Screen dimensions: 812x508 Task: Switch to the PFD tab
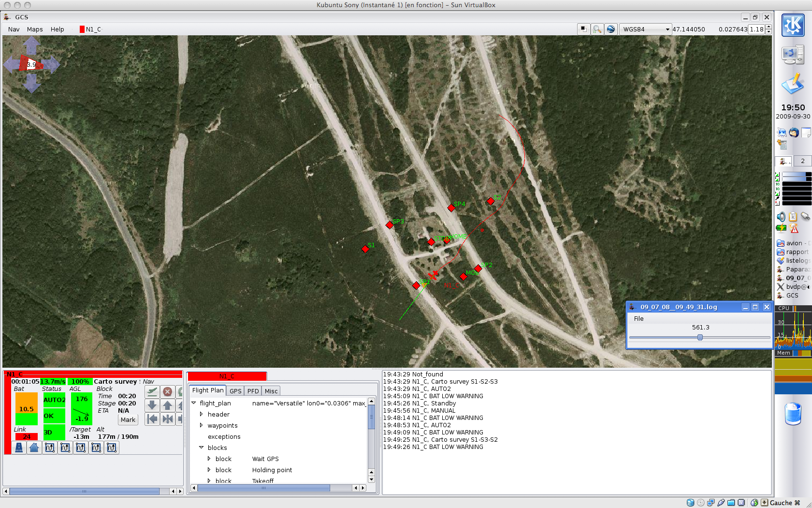pyautogui.click(x=253, y=391)
